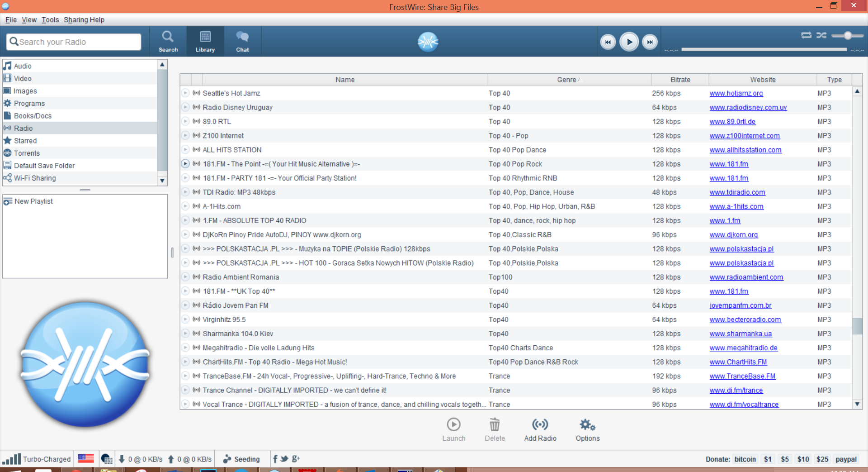868x472 pixels.
Task: Select Torrents in the library sidebar
Action: click(x=80, y=153)
